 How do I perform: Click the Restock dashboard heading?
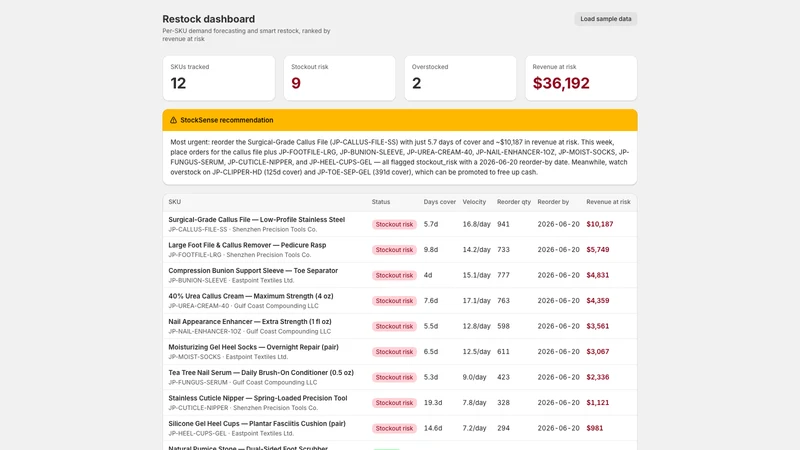pyautogui.click(x=209, y=19)
